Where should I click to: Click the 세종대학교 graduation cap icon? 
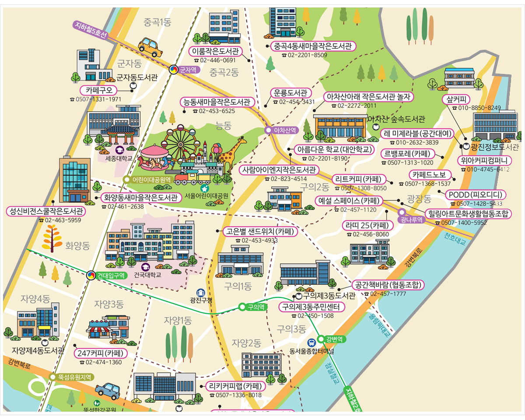[119, 150]
